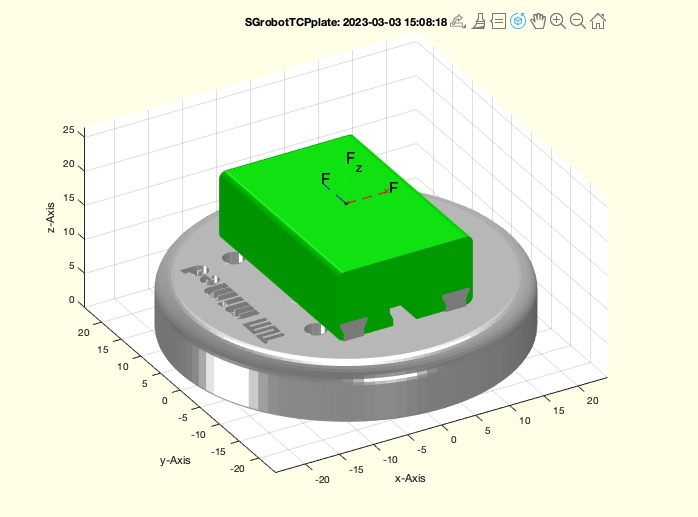Select the y-Axis label text
The image size is (698, 517).
[175, 459]
